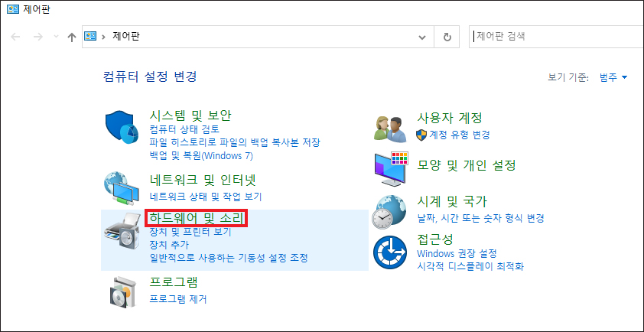644x332 pixels.
Task: Open 계정 유형 변경 link
Action: pyautogui.click(x=459, y=135)
